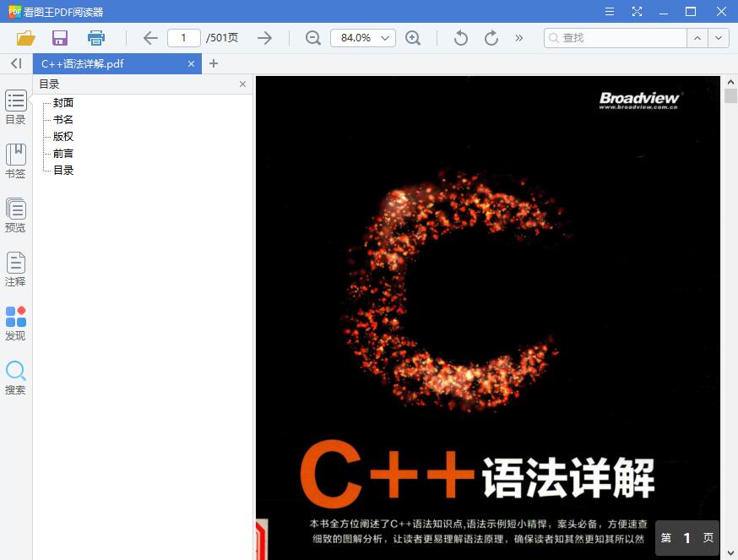Rotate the page clockwise
The image size is (738, 560).
point(491,38)
